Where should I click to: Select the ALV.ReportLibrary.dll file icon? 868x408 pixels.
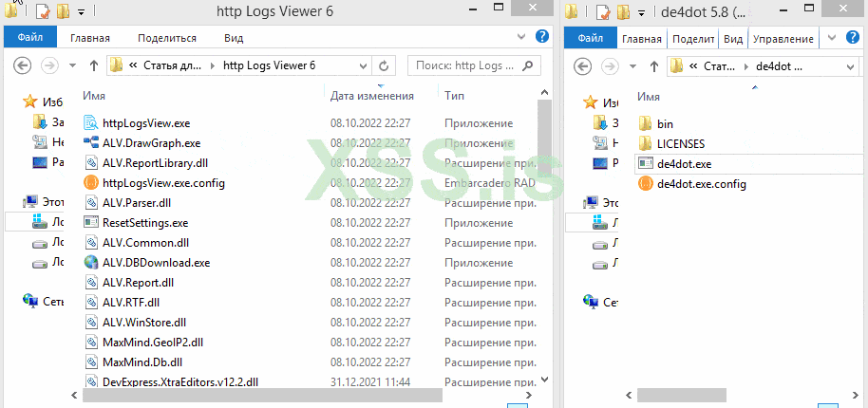(x=91, y=162)
